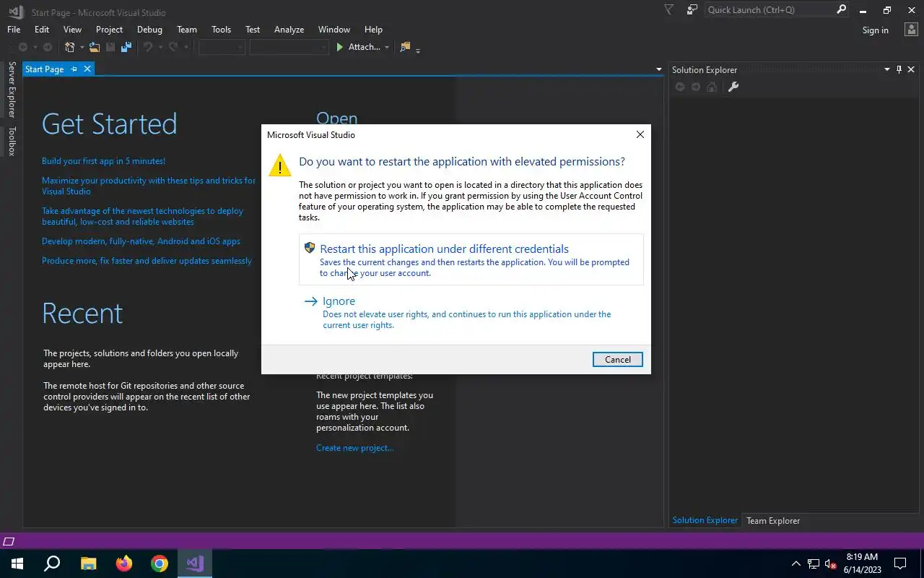Click the Navigate Backward toolbar icon
The width and height of the screenshot is (924, 578).
pyautogui.click(x=23, y=47)
